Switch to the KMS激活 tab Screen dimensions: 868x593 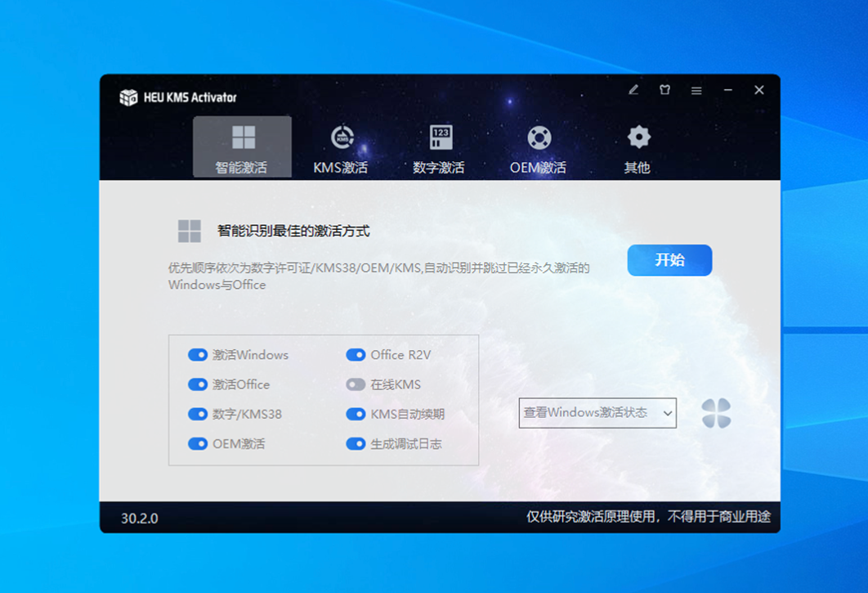(341, 149)
